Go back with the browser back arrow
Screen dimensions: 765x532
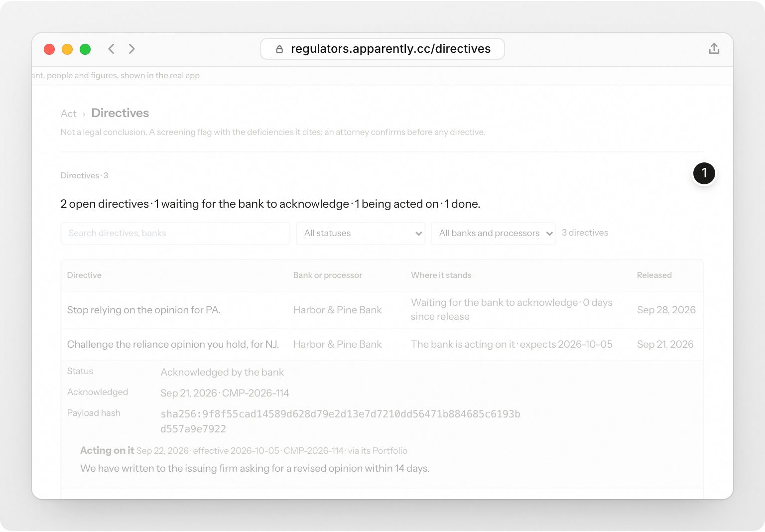pyautogui.click(x=112, y=49)
